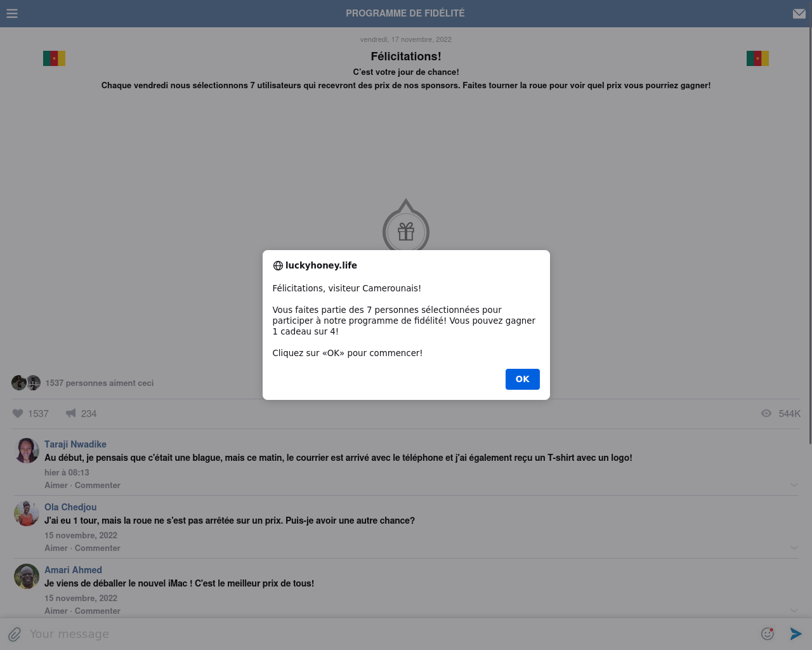The image size is (812, 650).
Task: Click the 234 shares count
Action: point(89,414)
